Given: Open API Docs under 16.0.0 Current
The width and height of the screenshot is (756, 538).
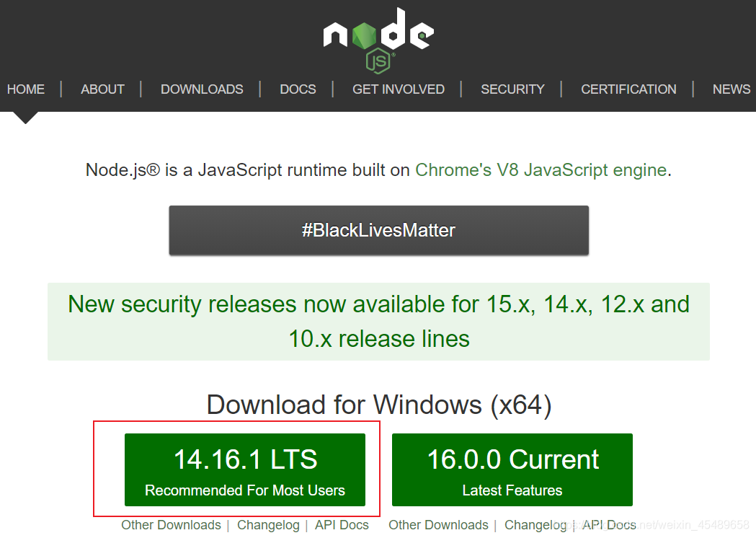Looking at the screenshot, I should 609,525.
